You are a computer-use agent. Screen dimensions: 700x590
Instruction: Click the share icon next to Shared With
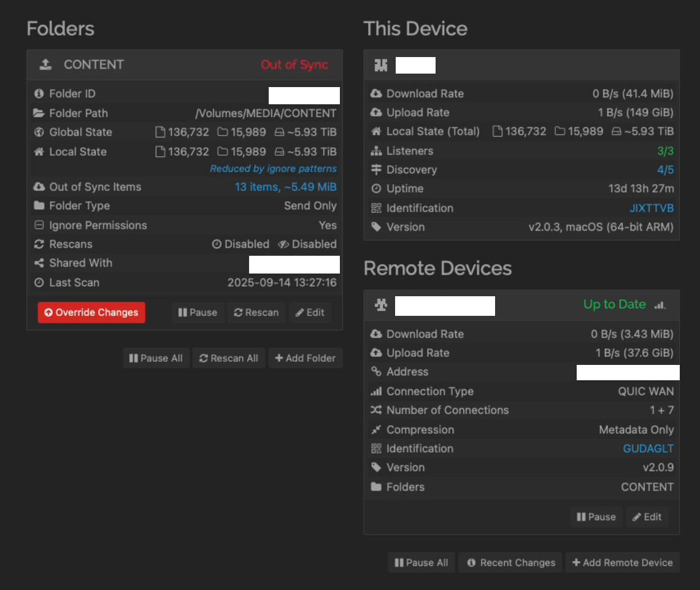point(39,263)
